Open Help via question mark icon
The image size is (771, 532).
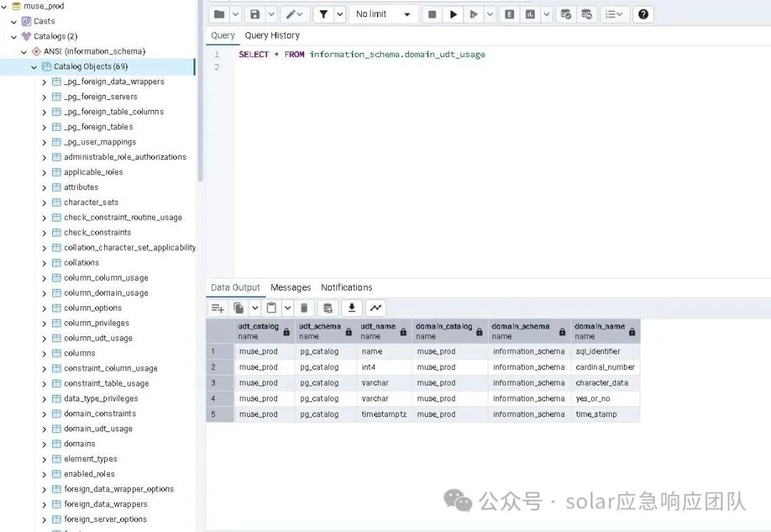pos(643,14)
